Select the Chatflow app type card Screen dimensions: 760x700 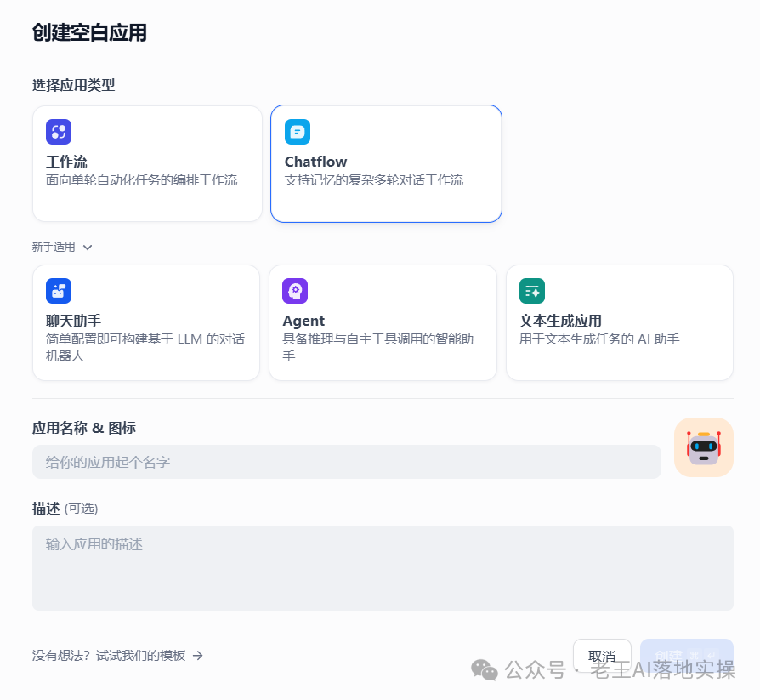pyautogui.click(x=386, y=164)
